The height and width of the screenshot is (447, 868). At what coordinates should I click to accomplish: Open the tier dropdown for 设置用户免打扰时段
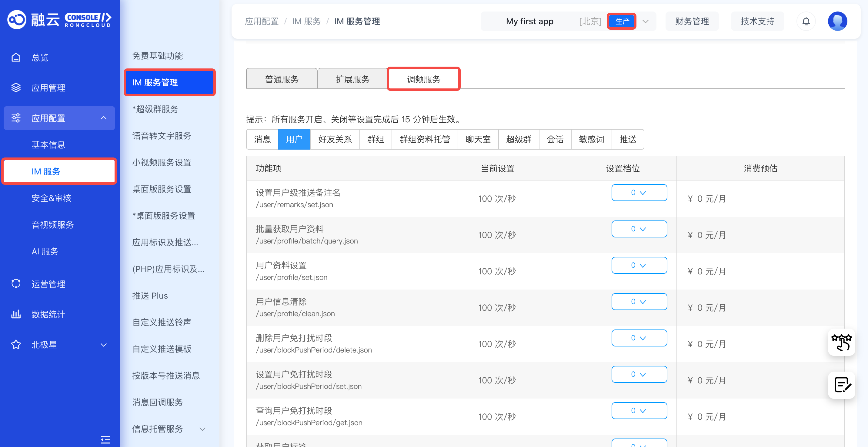tap(639, 374)
